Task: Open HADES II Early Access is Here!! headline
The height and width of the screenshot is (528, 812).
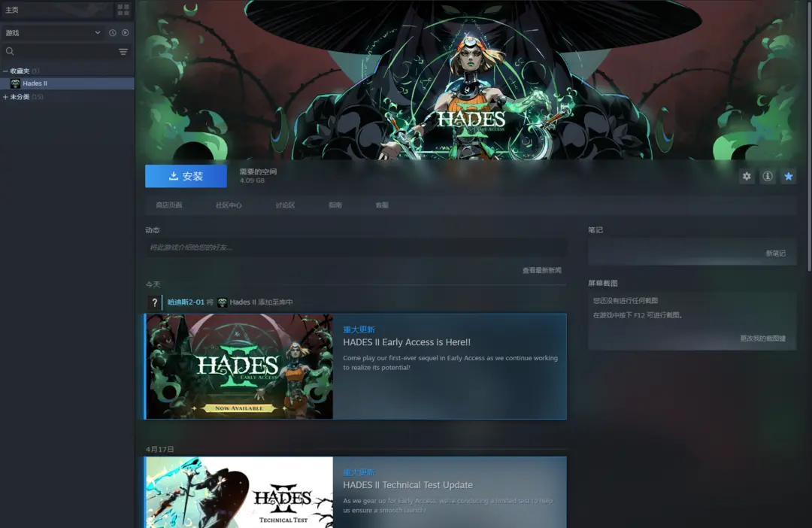Action: pyautogui.click(x=407, y=342)
